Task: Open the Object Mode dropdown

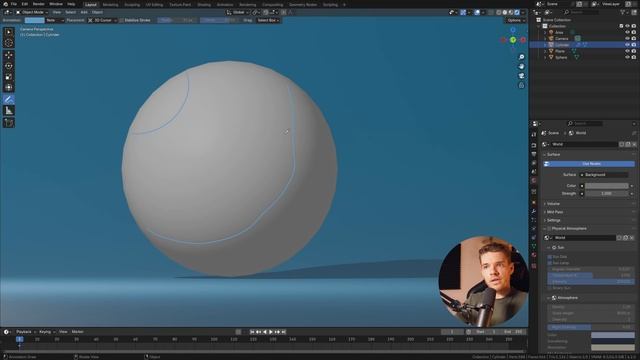Action: pos(32,12)
